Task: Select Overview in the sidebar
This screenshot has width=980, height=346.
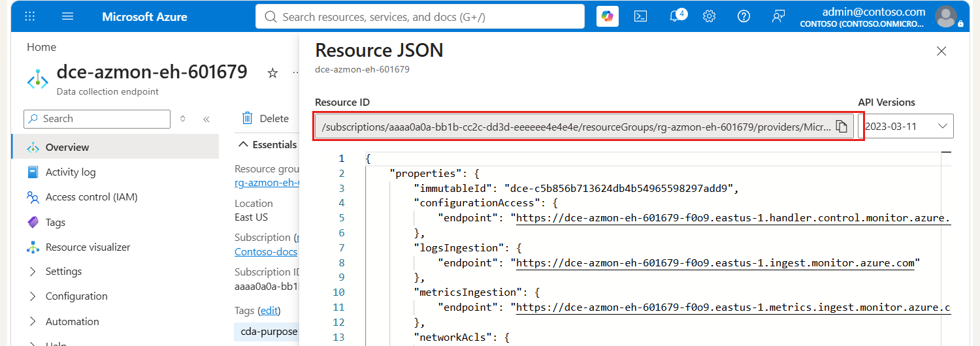Action: coord(115,147)
